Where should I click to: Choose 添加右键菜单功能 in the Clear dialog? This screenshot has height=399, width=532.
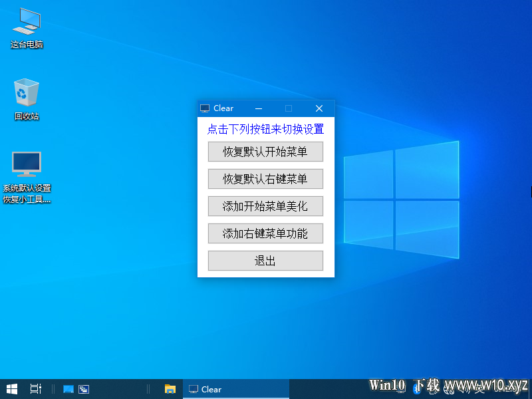(x=265, y=233)
